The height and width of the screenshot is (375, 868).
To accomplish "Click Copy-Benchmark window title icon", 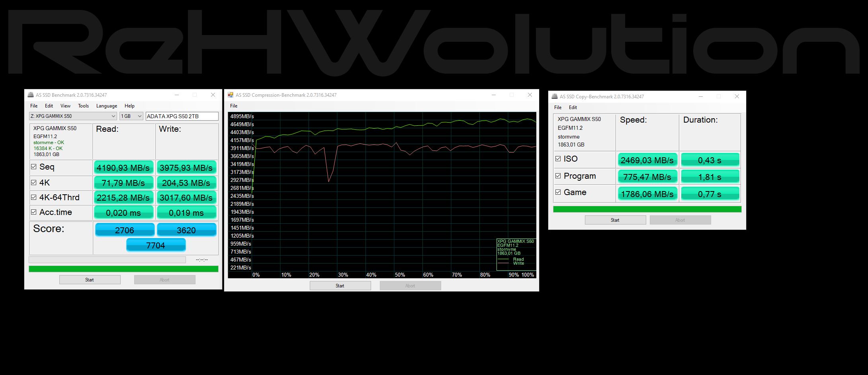I will 555,96.
